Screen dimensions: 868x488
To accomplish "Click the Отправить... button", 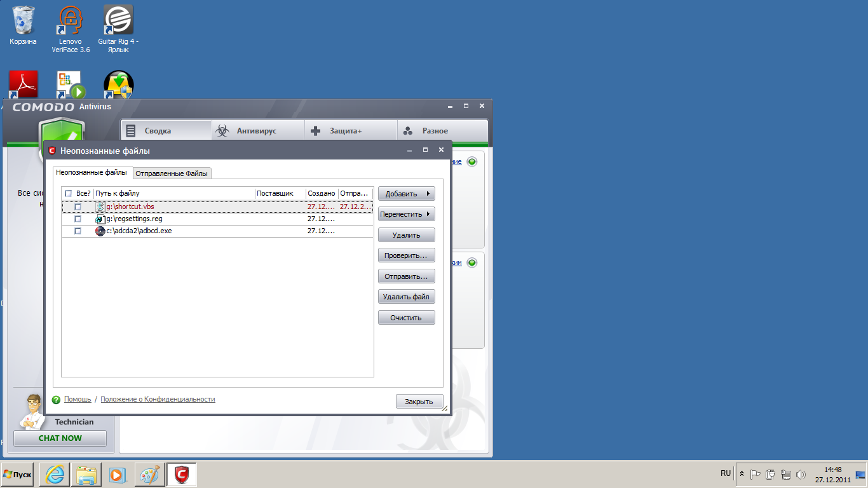I will (407, 276).
